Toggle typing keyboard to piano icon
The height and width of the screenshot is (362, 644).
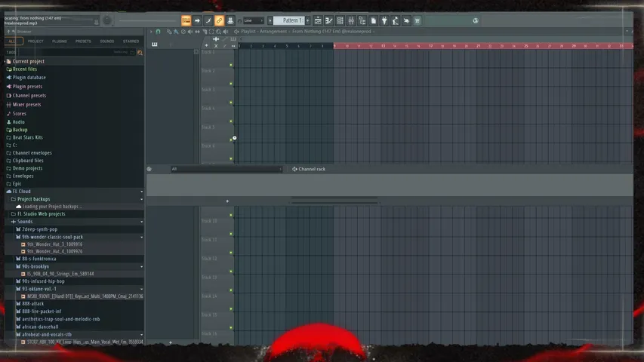(186, 20)
